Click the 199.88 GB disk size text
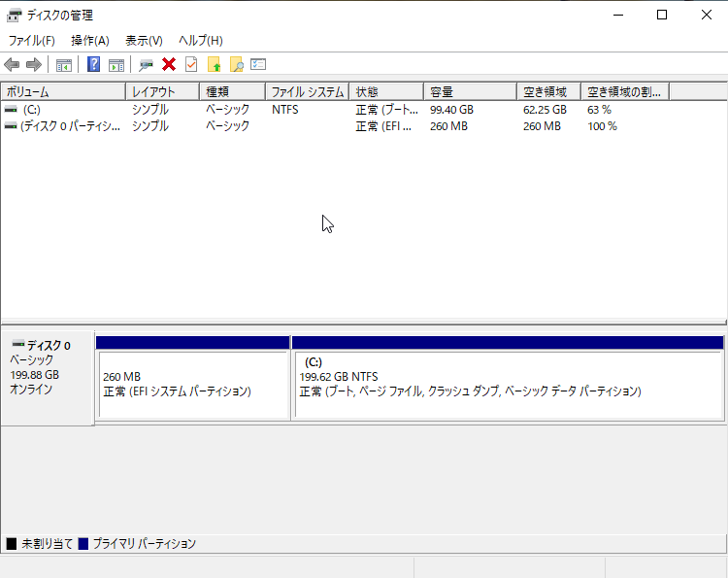The width and height of the screenshot is (728, 578). [34, 375]
